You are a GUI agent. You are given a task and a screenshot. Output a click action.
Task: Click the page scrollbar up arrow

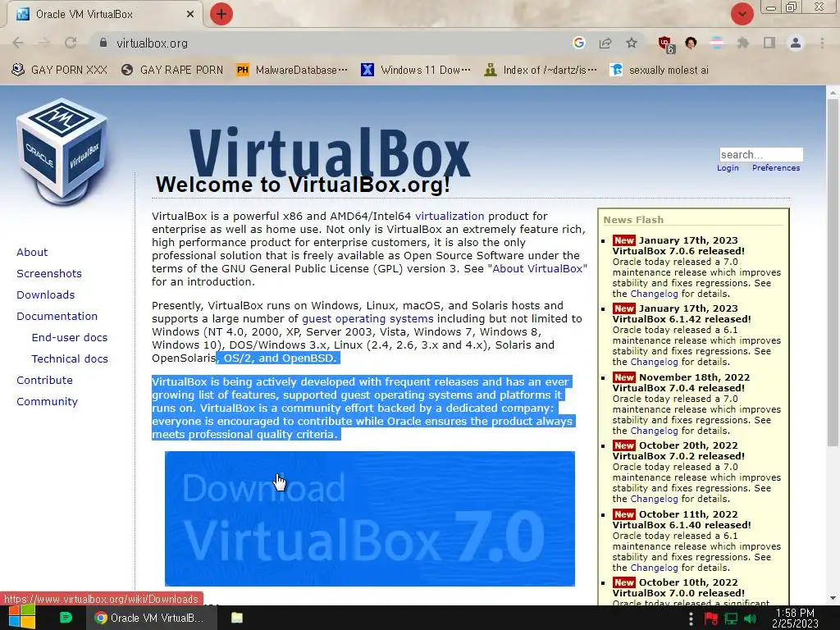pos(833,92)
